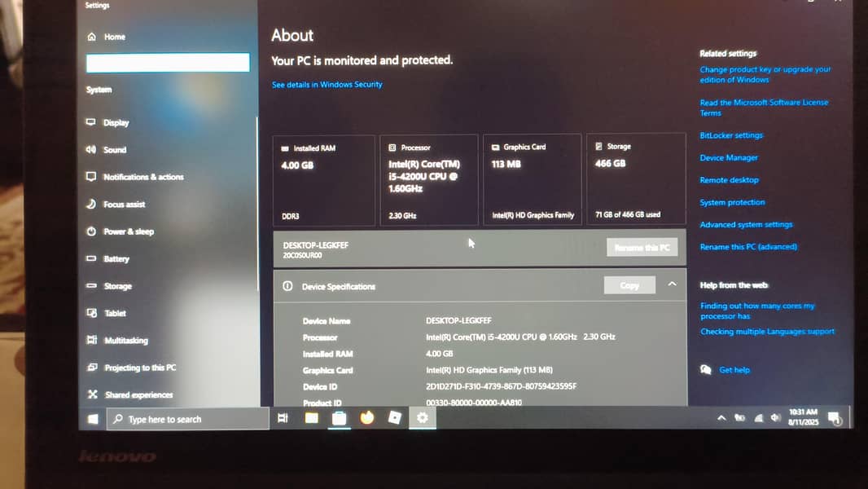Click the Get help icon
The width and height of the screenshot is (868, 489).
705,369
